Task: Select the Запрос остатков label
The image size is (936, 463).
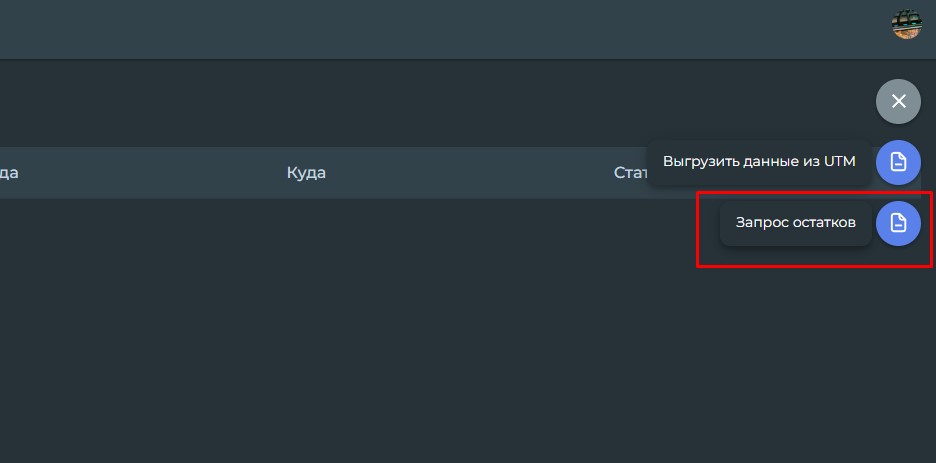Action: pyautogui.click(x=795, y=223)
